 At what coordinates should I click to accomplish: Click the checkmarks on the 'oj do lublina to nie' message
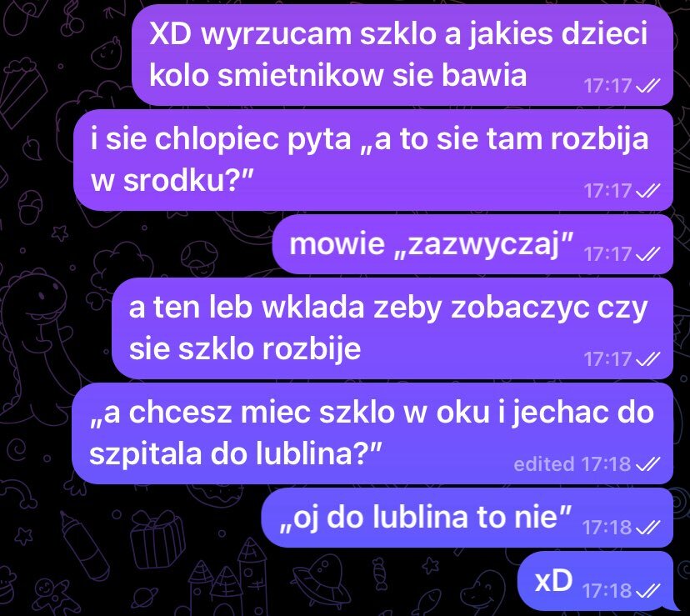tap(648, 527)
